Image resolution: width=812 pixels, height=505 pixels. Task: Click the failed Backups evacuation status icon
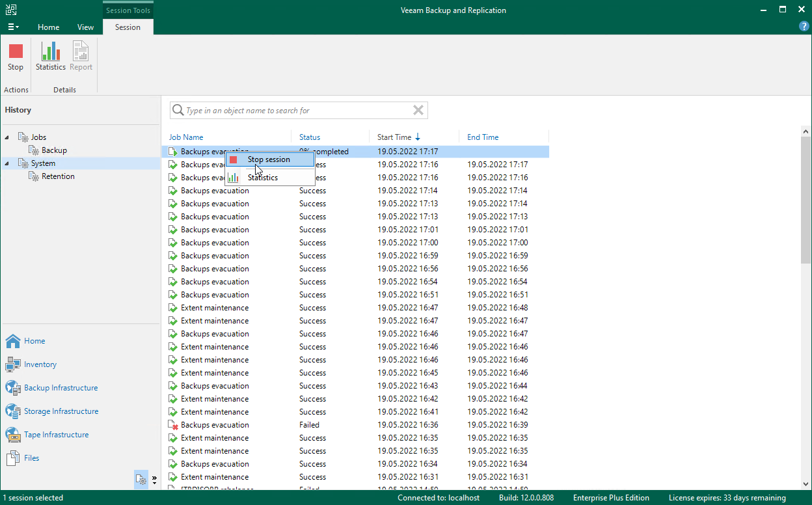(x=173, y=425)
